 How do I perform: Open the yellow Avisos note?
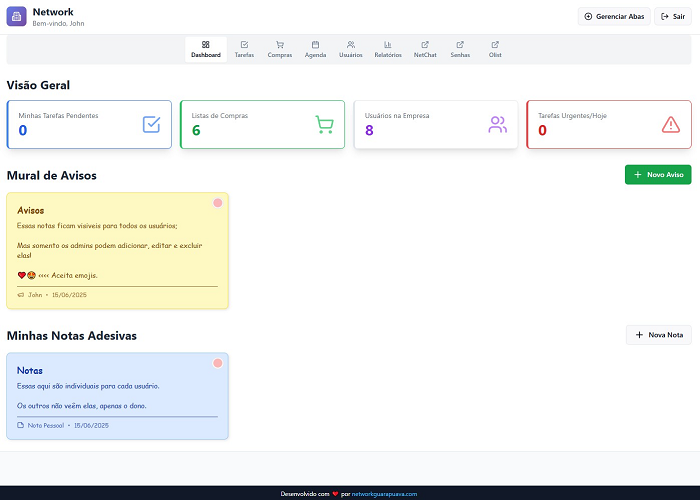117,251
